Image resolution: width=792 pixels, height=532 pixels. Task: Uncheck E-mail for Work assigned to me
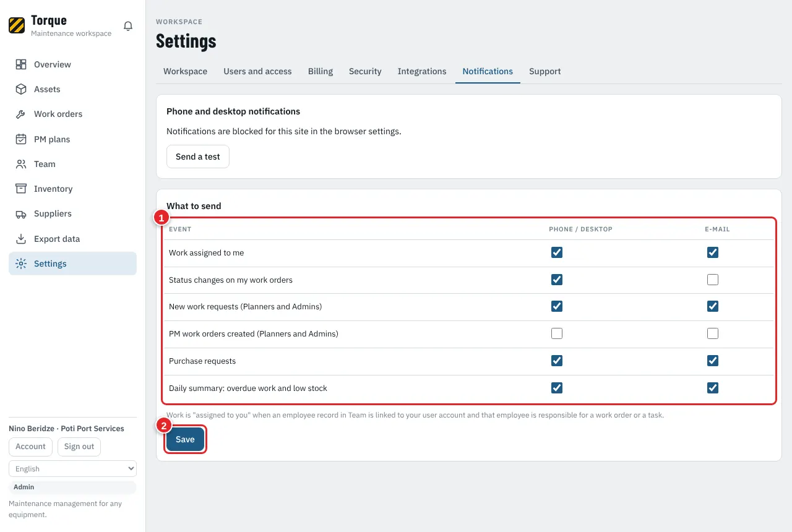(713, 252)
